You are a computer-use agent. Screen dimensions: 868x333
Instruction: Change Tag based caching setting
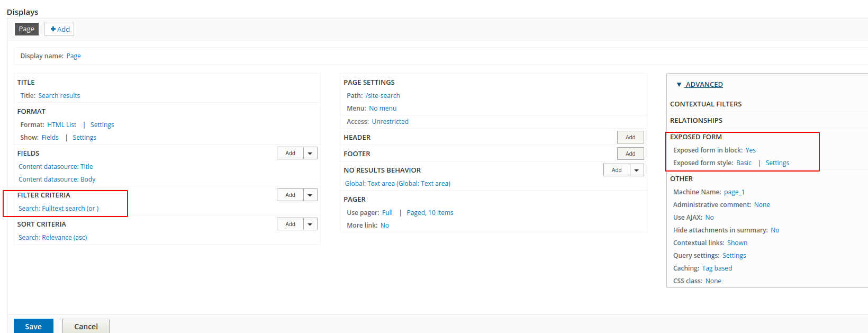[717, 268]
